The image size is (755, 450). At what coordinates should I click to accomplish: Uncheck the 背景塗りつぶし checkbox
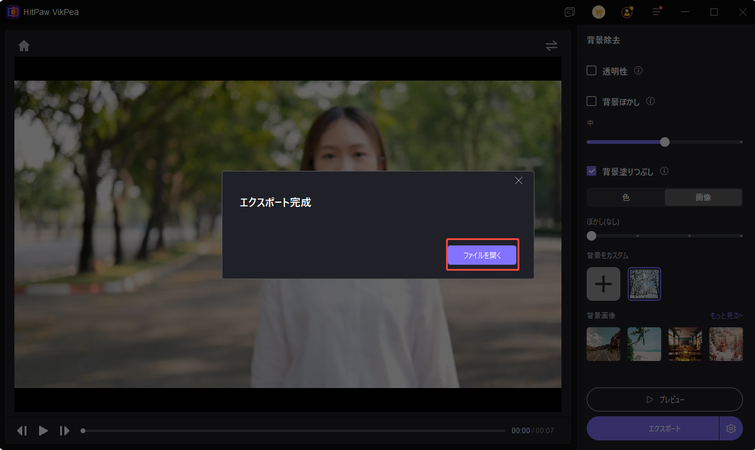[x=591, y=171]
